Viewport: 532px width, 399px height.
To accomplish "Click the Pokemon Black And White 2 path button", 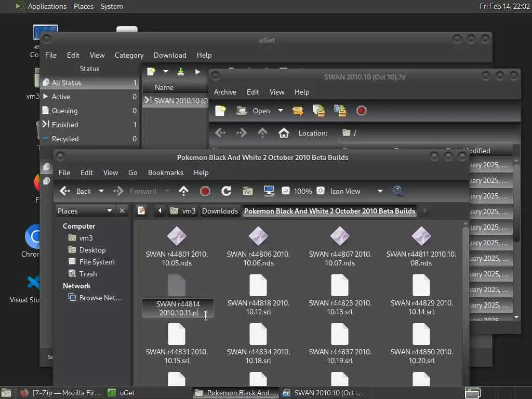I will click(329, 211).
